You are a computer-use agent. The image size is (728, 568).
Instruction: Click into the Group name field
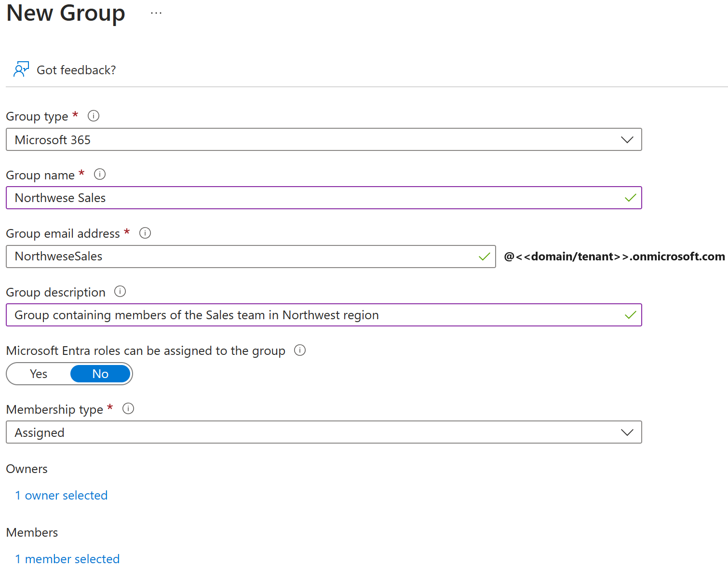click(313, 198)
